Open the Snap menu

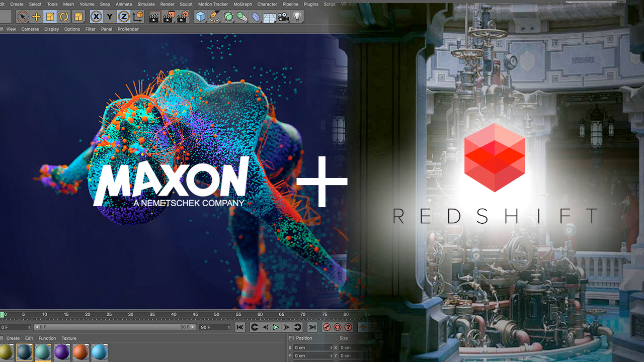click(x=105, y=4)
